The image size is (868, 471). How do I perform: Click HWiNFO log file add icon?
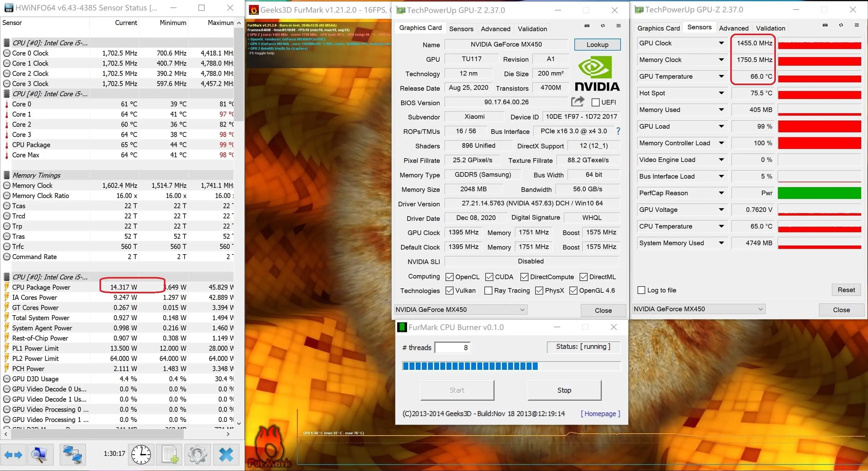point(170,455)
